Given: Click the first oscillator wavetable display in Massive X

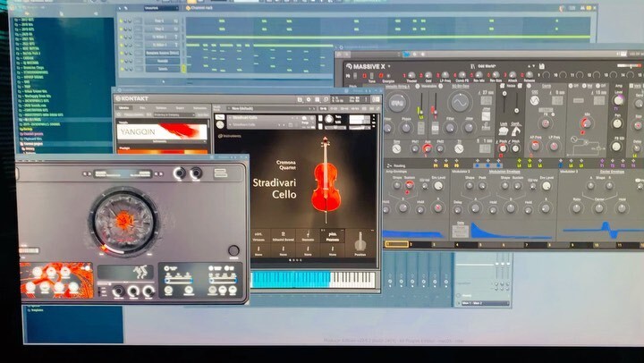Looking at the screenshot, I should coord(397,103).
